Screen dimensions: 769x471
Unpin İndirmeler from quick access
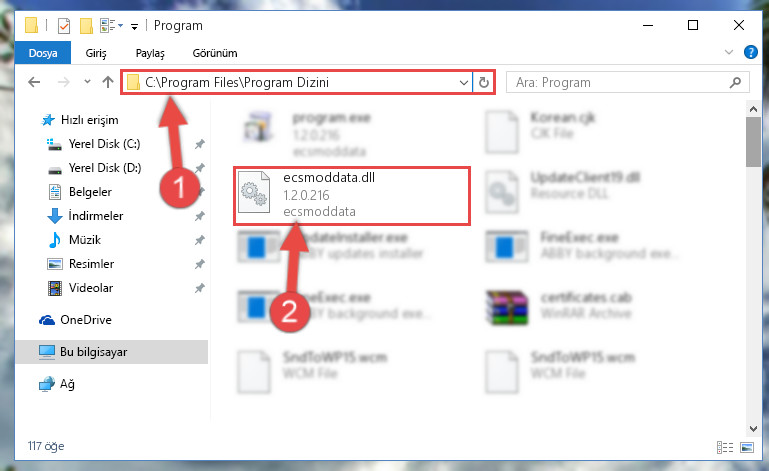click(199, 216)
